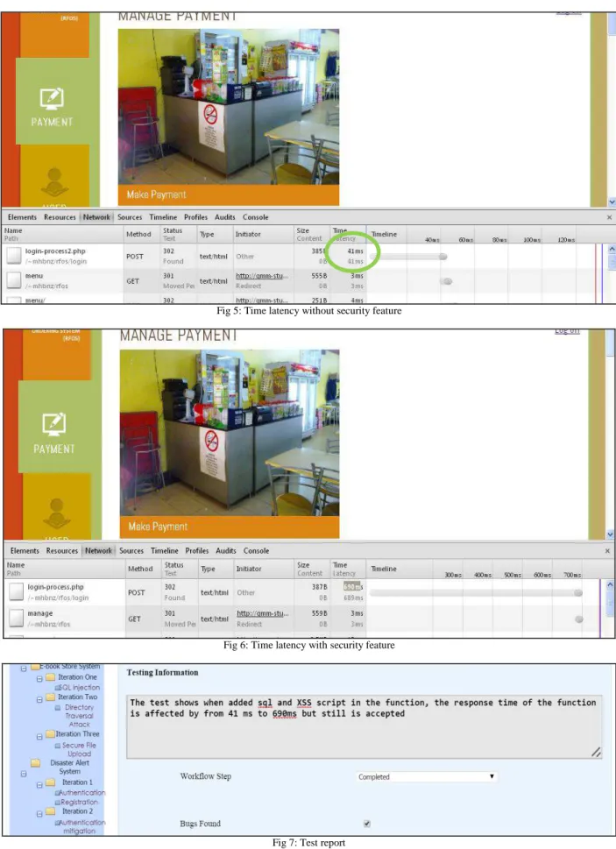The width and height of the screenshot is (616, 849).
Task: Sort by the Method column header in Fig 5
Action: [138, 235]
